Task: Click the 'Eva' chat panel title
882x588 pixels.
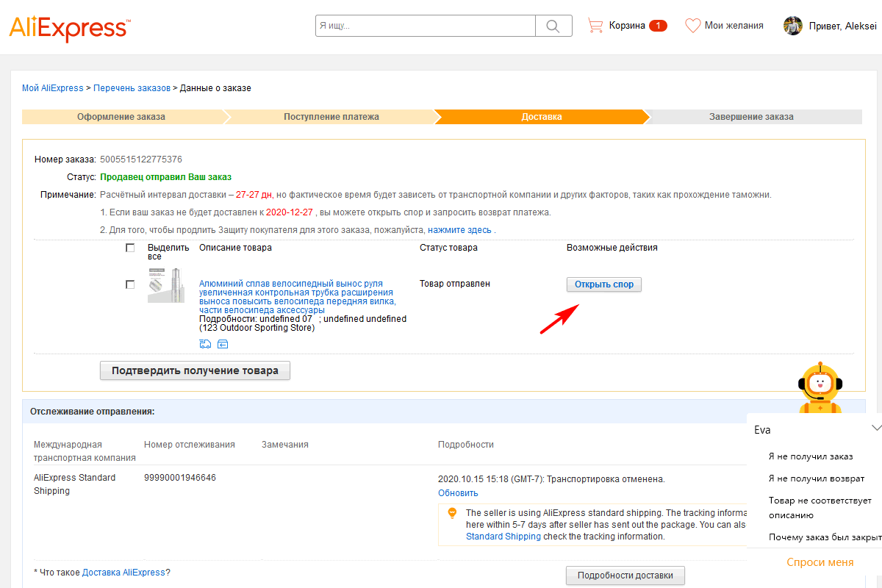Action: (762, 430)
